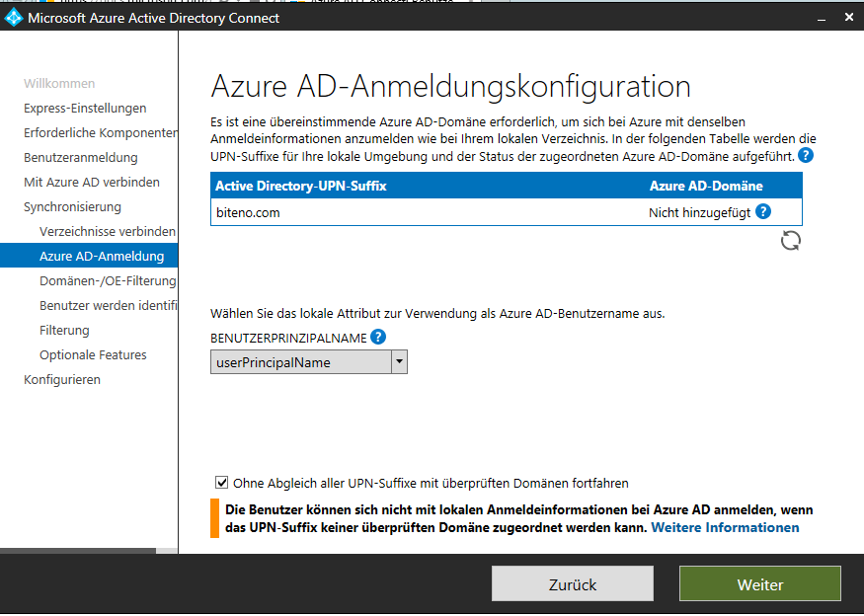Screen dimensions: 864x616
Task: Go to Benutzer werden identifiziert sub-step
Action: pos(109,306)
